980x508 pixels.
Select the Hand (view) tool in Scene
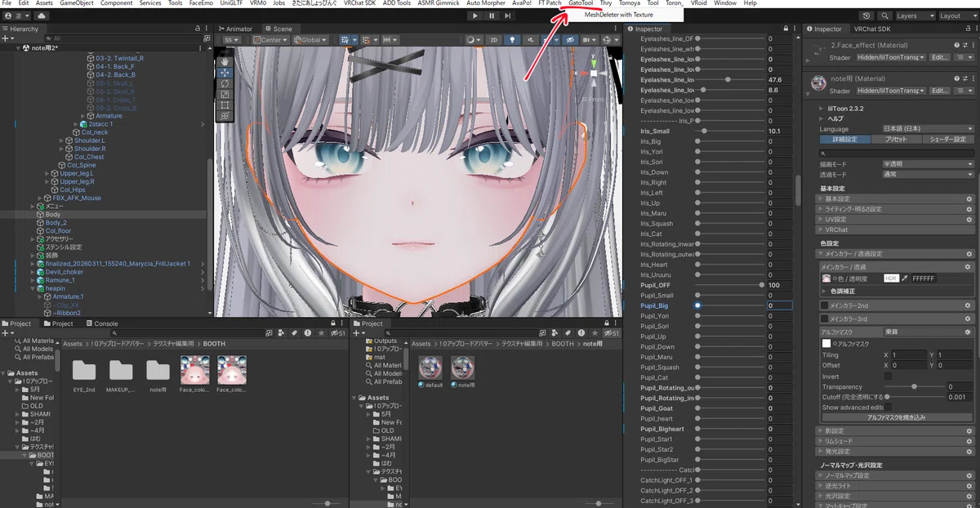tap(225, 61)
